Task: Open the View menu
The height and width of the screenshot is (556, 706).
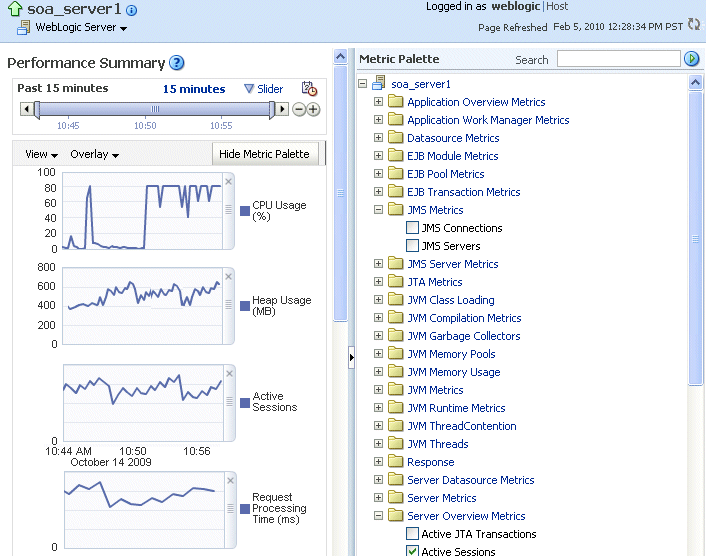Action: (41, 154)
